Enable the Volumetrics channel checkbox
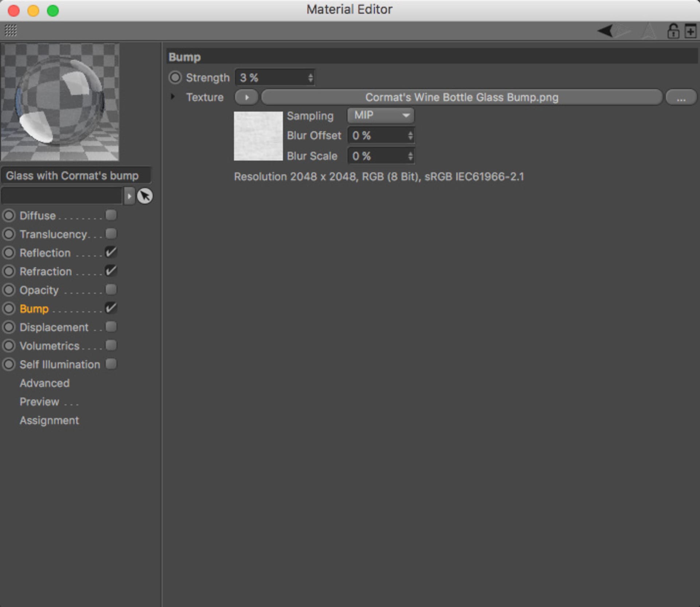 pyautogui.click(x=111, y=345)
